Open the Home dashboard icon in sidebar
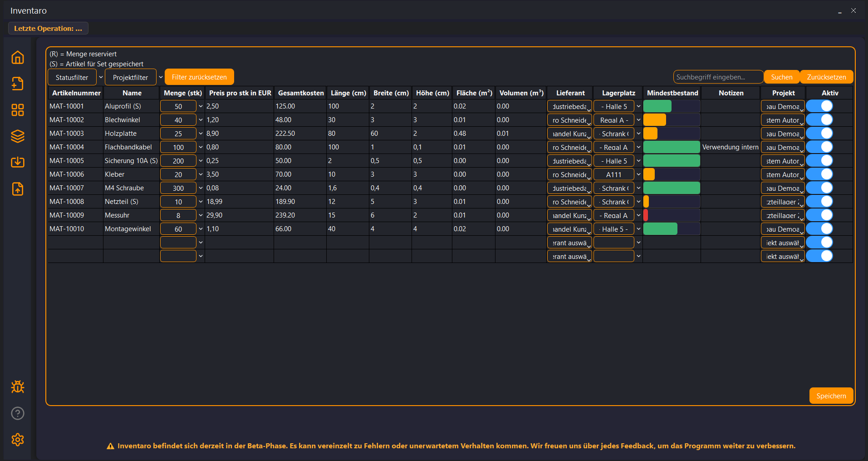 click(x=18, y=58)
